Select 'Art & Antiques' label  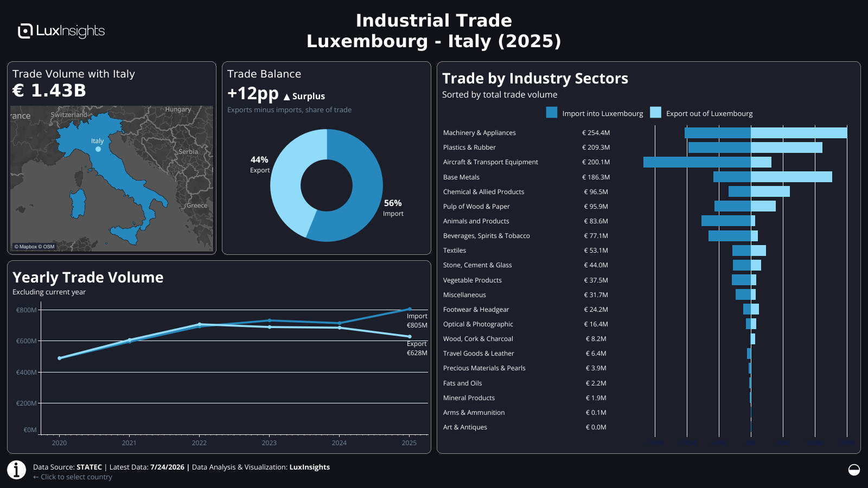465,427
